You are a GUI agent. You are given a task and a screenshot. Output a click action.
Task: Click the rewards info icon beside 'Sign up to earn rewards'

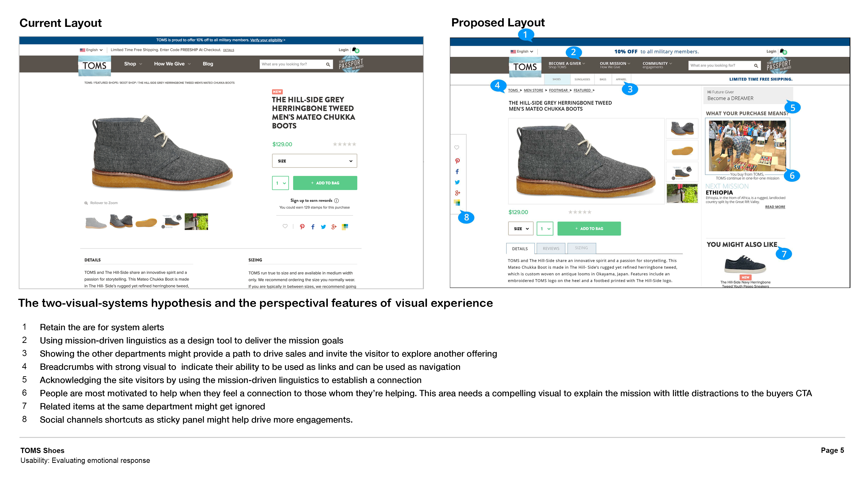[336, 201]
